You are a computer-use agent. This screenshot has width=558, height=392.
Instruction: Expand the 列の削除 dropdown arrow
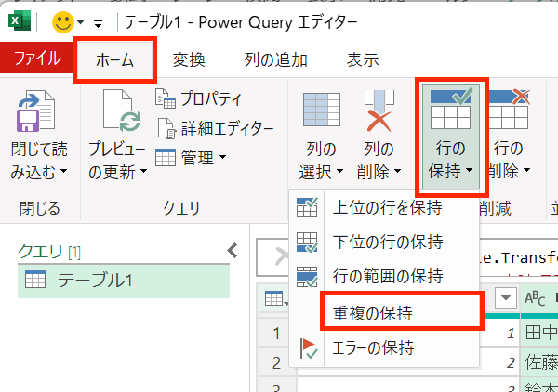tap(397, 171)
